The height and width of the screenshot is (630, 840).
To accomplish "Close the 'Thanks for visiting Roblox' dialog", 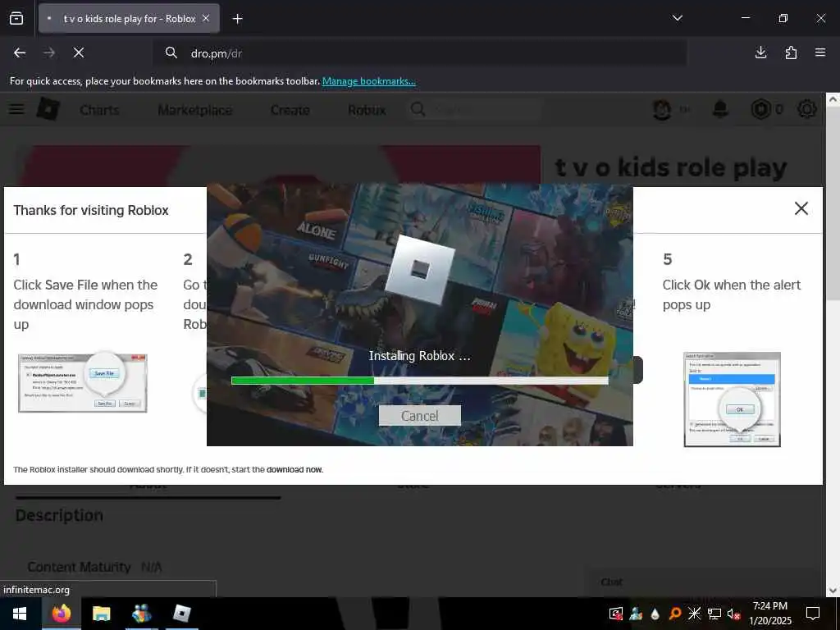I will tap(801, 208).
